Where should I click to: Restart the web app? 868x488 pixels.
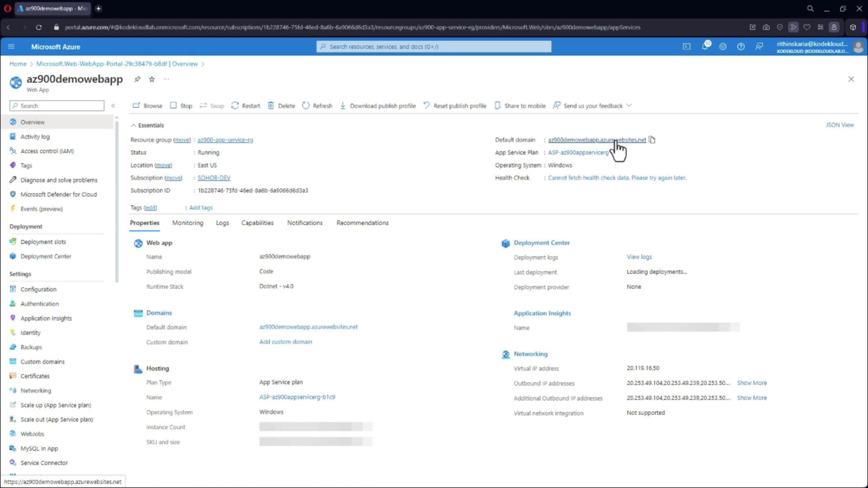pyautogui.click(x=245, y=106)
